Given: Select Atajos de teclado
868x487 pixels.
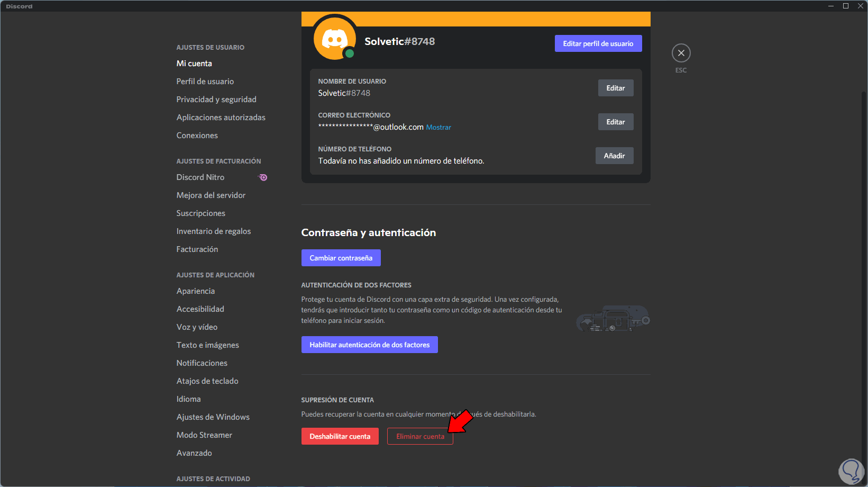Looking at the screenshot, I should point(207,381).
